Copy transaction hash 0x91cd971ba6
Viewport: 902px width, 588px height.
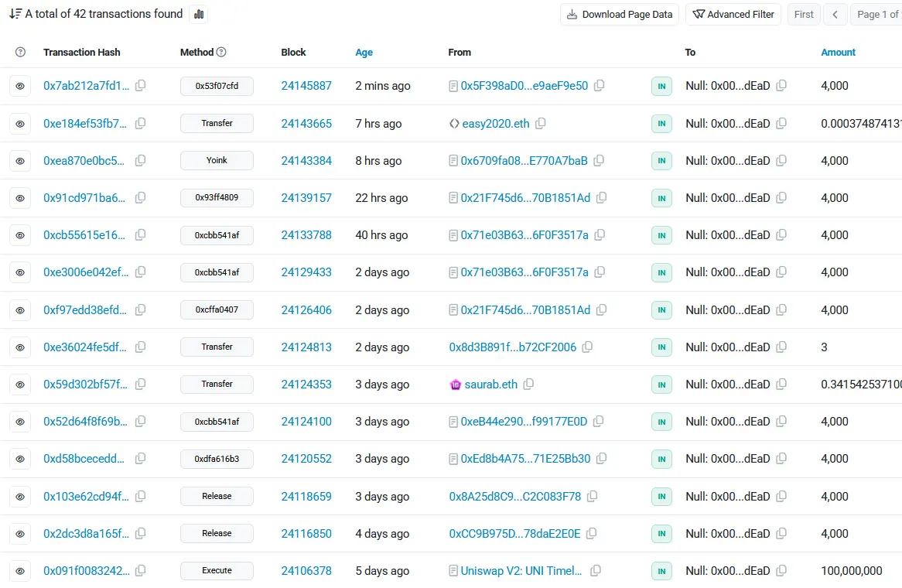[140, 198]
